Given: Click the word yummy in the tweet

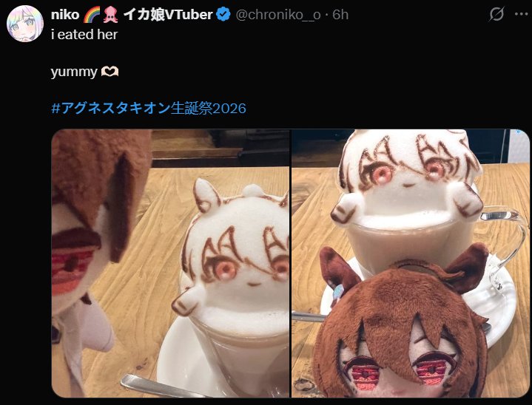Looking at the screenshot, I should point(74,72).
